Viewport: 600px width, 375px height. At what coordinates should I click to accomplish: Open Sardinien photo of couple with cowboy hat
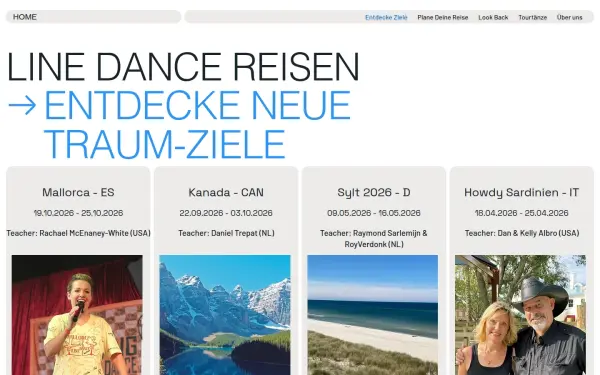[x=520, y=315]
